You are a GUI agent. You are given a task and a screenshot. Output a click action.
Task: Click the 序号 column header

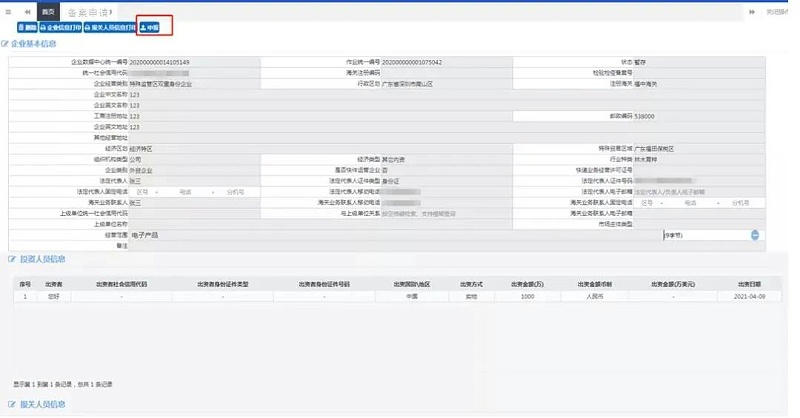25,284
